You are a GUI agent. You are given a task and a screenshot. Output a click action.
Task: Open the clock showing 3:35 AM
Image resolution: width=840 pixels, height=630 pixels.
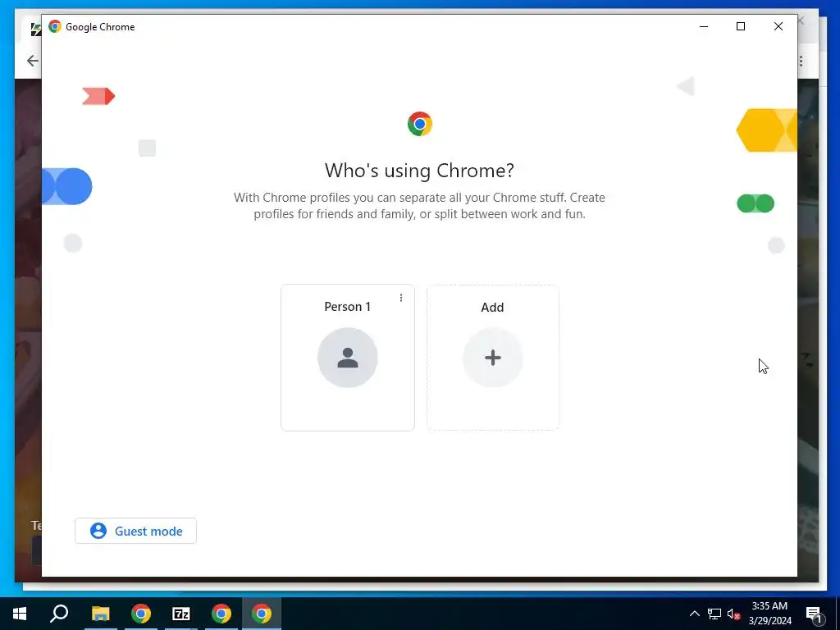point(769,614)
